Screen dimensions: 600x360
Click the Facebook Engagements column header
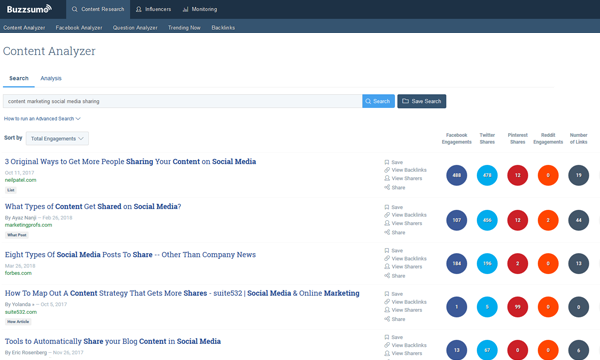coord(457,138)
